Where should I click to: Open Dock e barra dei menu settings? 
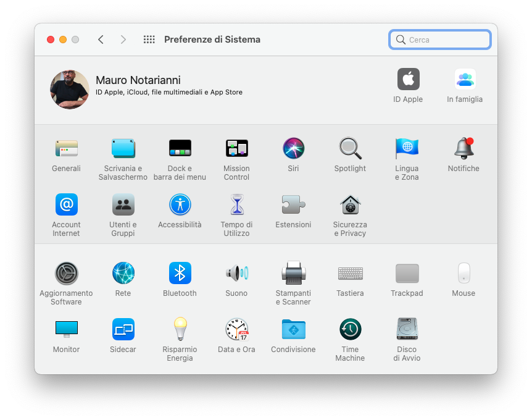180,148
